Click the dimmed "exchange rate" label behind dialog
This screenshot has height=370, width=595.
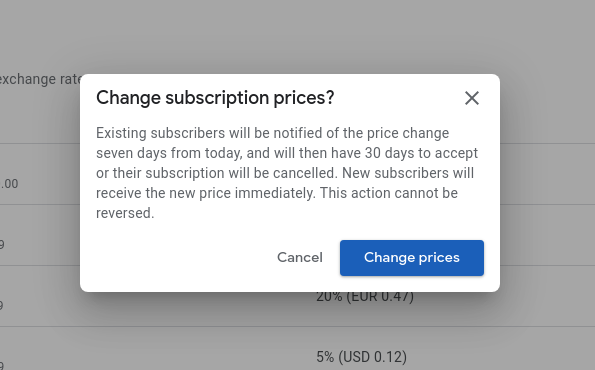[40, 79]
